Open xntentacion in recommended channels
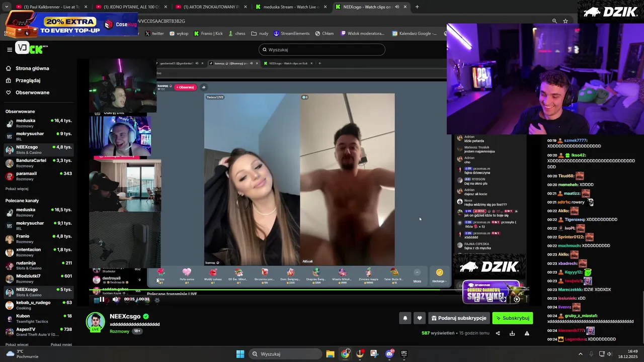This screenshot has width=644, height=362. [39, 252]
